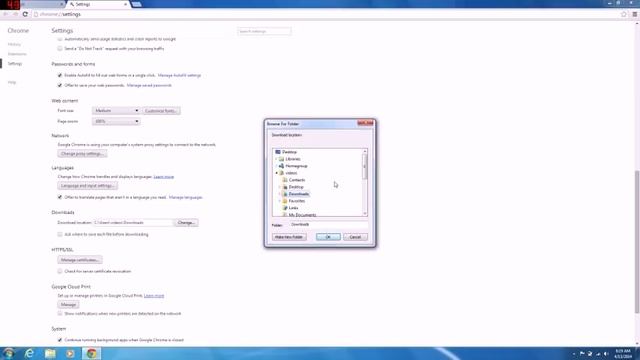Expand the Downloads folder node
This screenshot has width=640, height=360.
point(280,194)
